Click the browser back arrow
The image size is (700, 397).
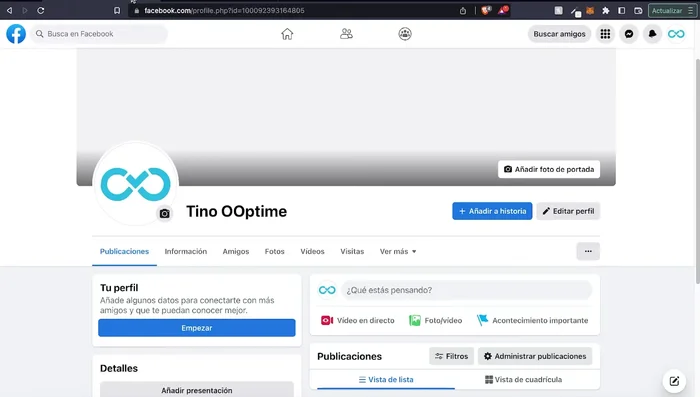pyautogui.click(x=9, y=10)
